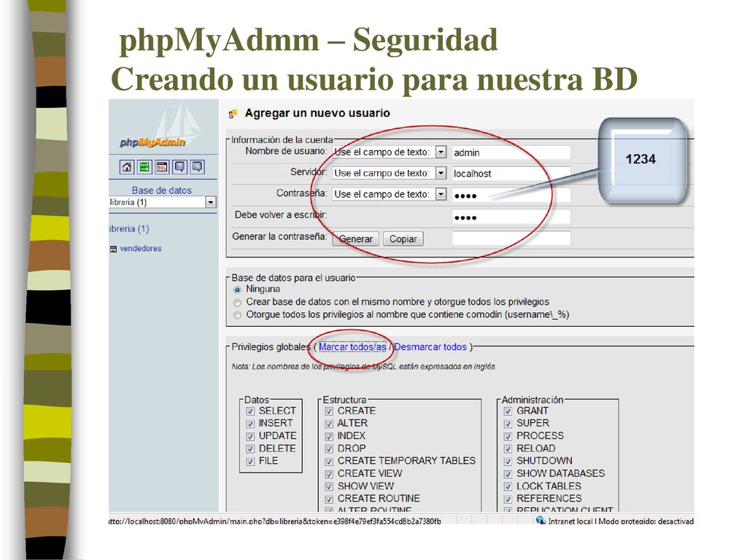
Task: Toggle the FILE privilege checkbox
Action: 251,461
